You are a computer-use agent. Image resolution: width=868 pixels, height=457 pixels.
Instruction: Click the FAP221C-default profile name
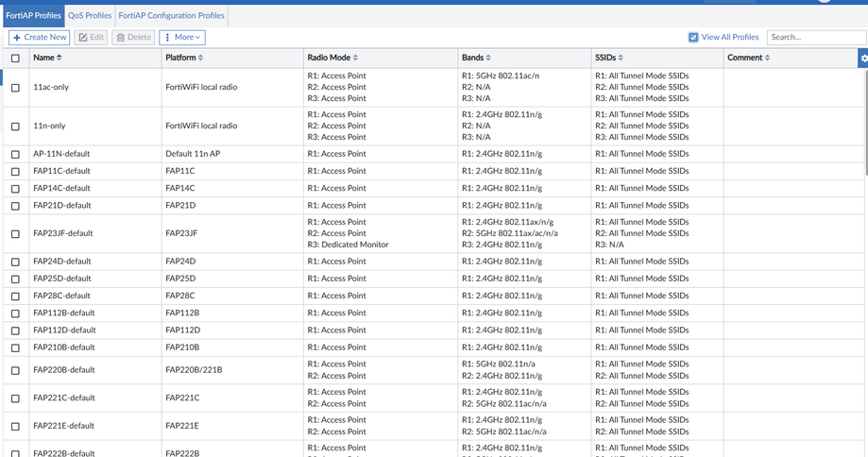tap(64, 398)
